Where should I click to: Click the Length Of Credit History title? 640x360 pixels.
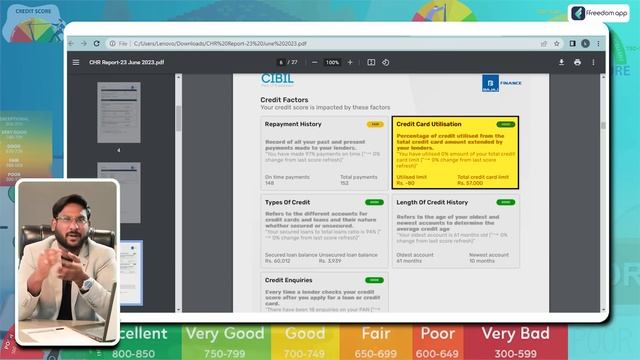point(432,202)
